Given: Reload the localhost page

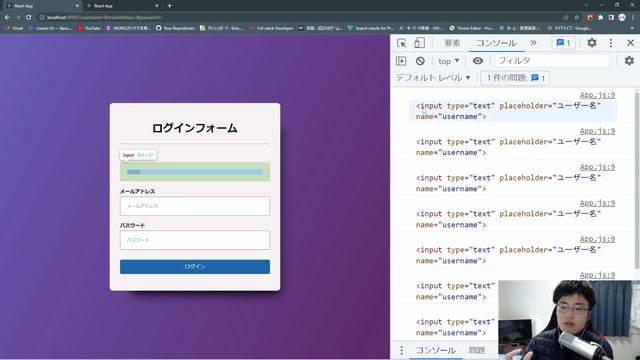Looking at the screenshot, I should [29, 18].
